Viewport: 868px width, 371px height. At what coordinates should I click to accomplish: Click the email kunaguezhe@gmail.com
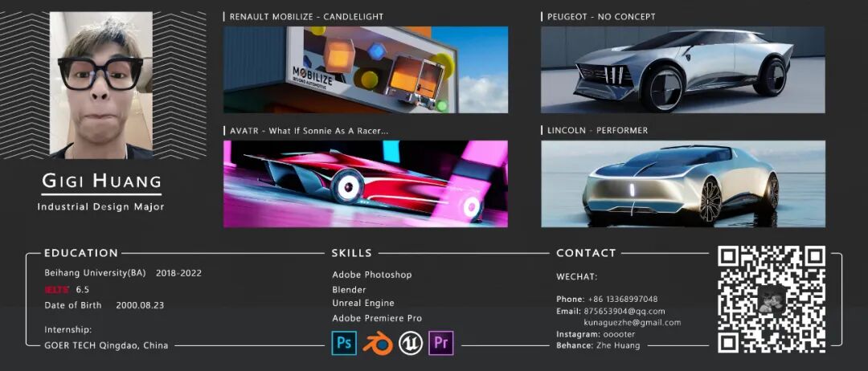click(633, 322)
